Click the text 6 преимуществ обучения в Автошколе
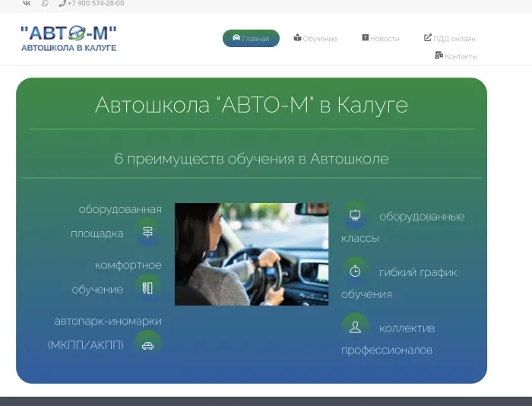Viewport: 532px width, 406px height. tap(252, 159)
